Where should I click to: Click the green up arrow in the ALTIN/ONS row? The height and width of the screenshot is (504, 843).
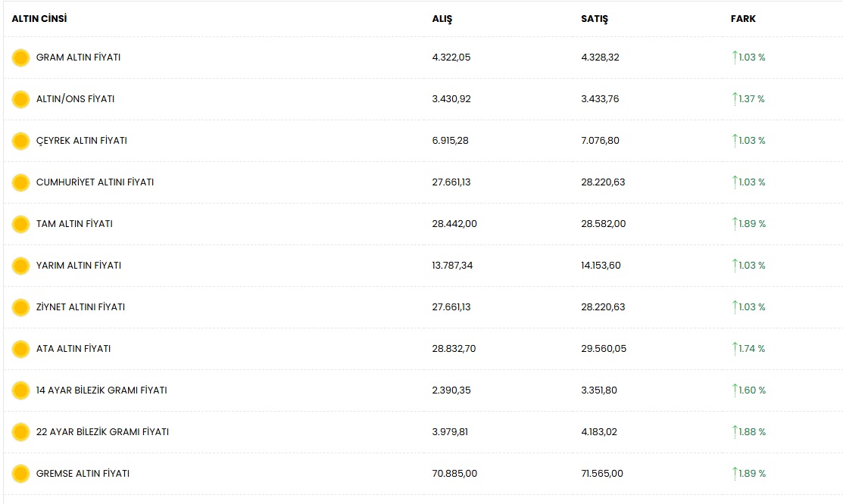pyautogui.click(x=735, y=99)
